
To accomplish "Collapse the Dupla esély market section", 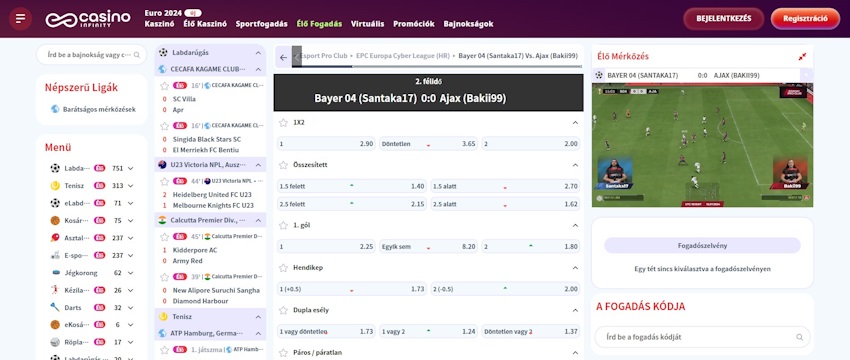I will [575, 310].
